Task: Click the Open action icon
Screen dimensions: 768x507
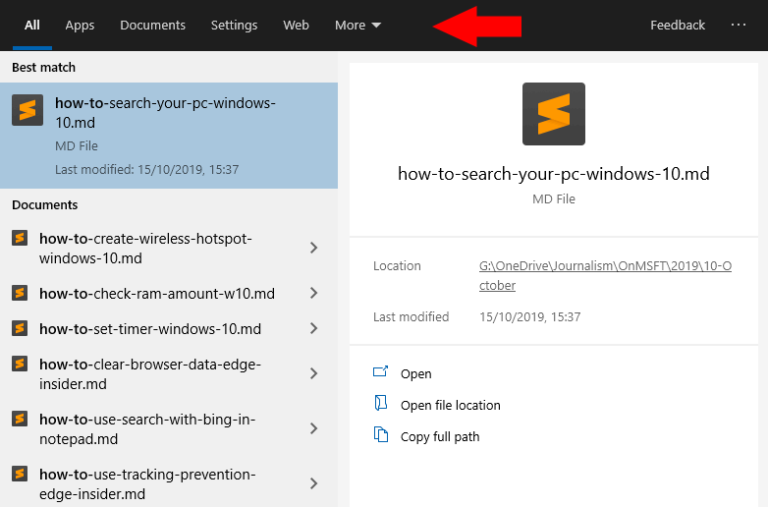Action: [380, 372]
